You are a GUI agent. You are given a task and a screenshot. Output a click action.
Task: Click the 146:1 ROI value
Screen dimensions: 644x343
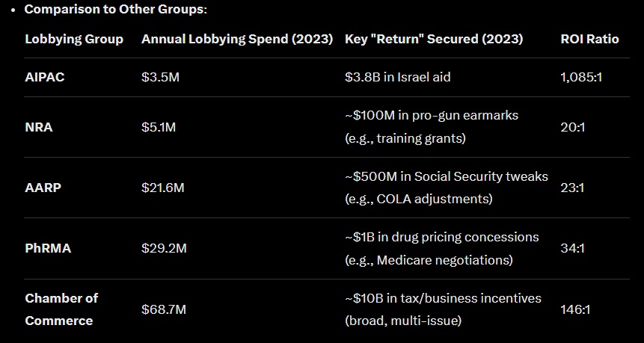575,309
